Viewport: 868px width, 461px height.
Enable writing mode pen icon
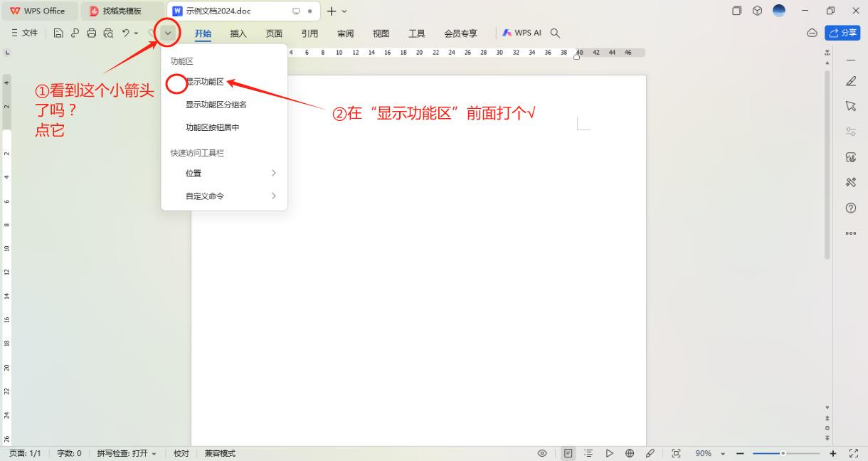pos(650,453)
